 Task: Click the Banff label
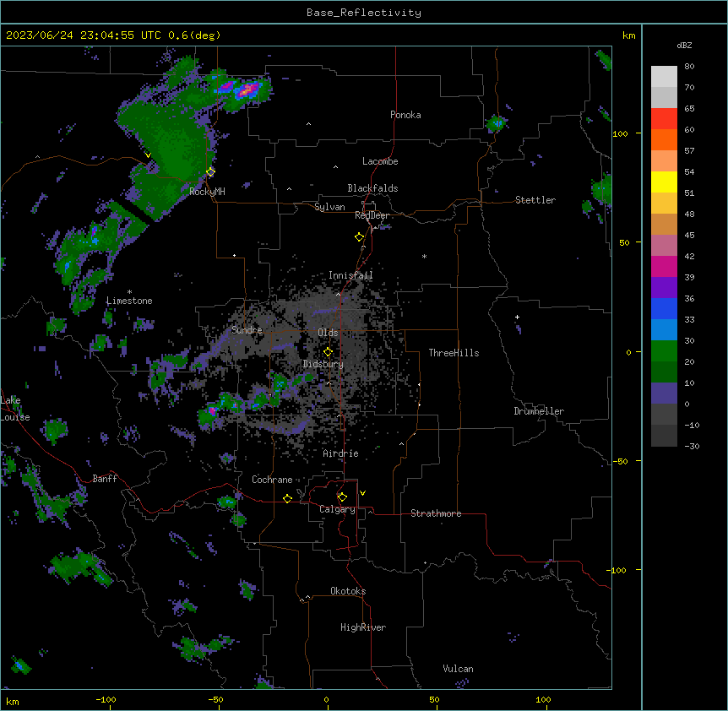(x=105, y=479)
